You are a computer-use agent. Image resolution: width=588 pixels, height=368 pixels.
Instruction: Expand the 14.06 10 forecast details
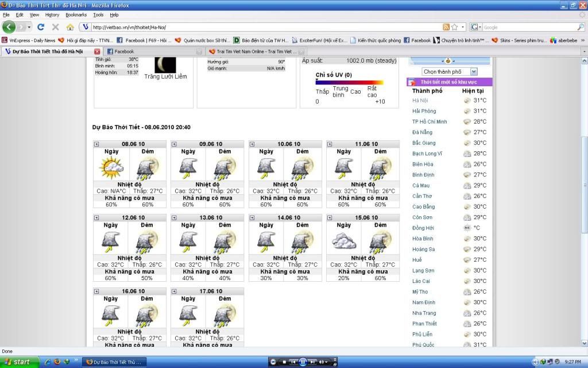coord(252,218)
